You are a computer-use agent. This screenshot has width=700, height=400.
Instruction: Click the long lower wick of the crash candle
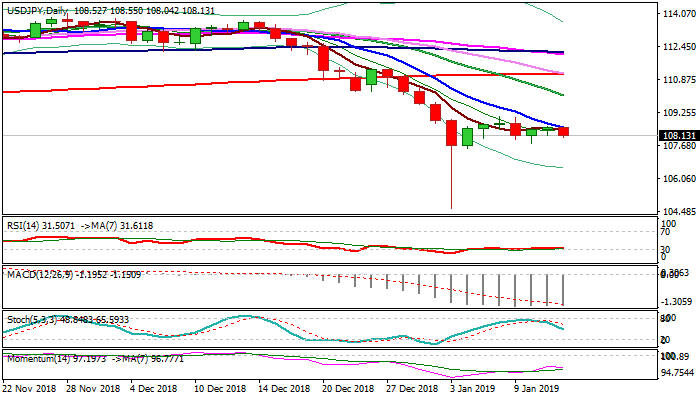point(452,180)
